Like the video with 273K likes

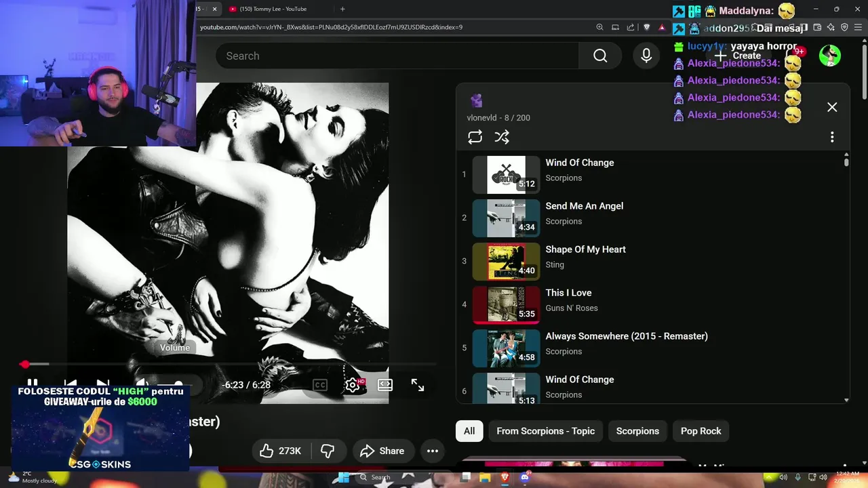tap(281, 451)
